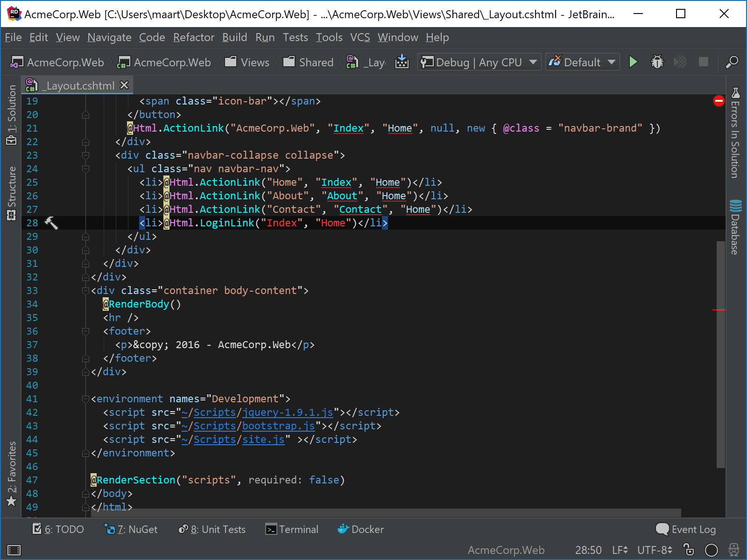Close the _Layout.cshtml tab
The image size is (747, 560).
click(x=124, y=85)
